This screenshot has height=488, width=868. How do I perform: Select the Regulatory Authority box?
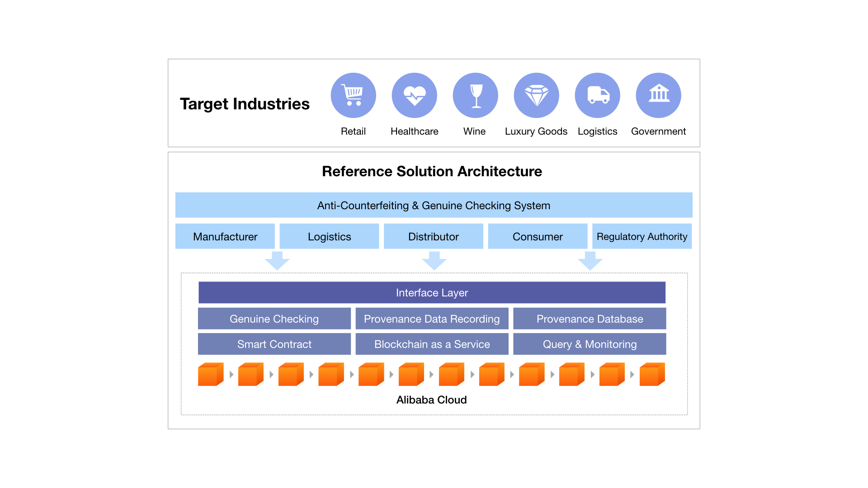coord(642,236)
